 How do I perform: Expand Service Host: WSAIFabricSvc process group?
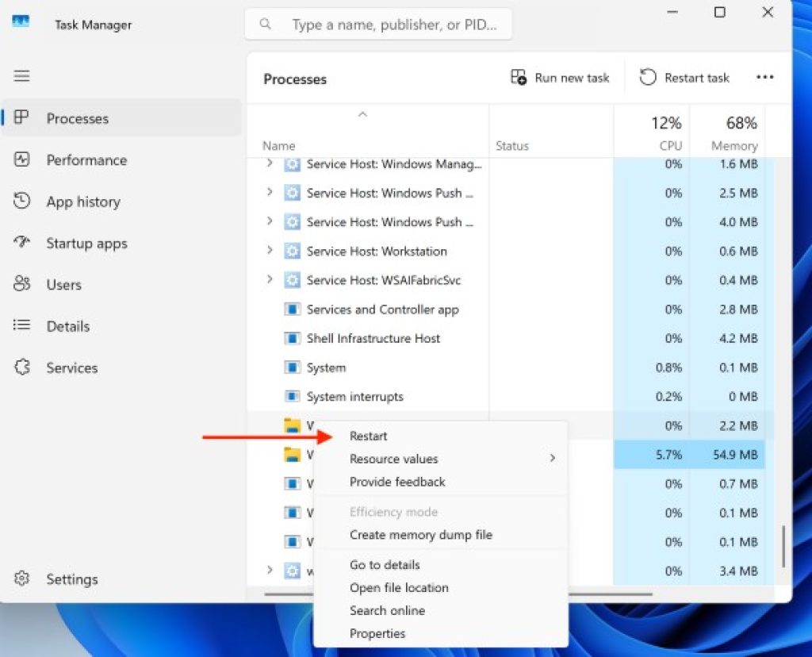tap(268, 280)
